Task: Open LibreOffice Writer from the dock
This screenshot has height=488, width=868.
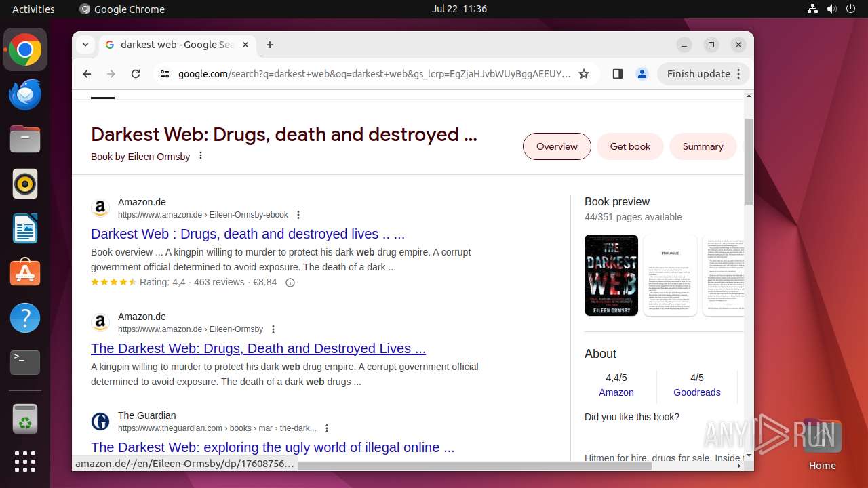Action: [x=25, y=229]
